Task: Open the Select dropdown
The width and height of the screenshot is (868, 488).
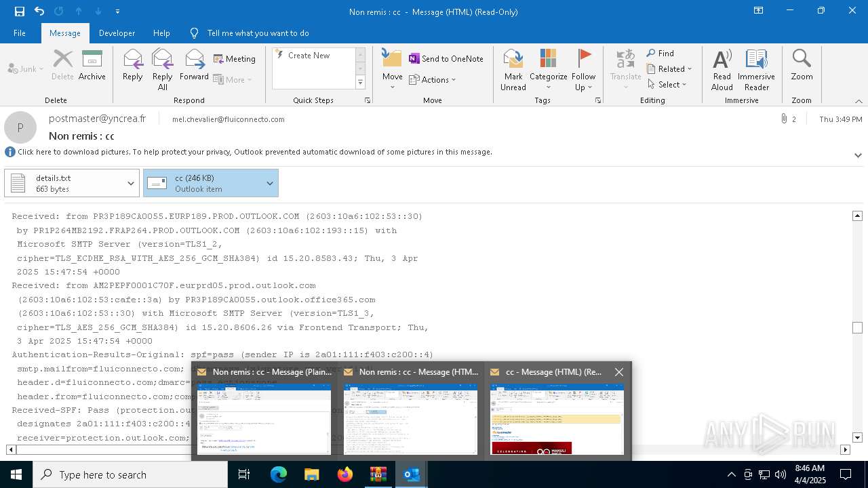Action: (667, 85)
